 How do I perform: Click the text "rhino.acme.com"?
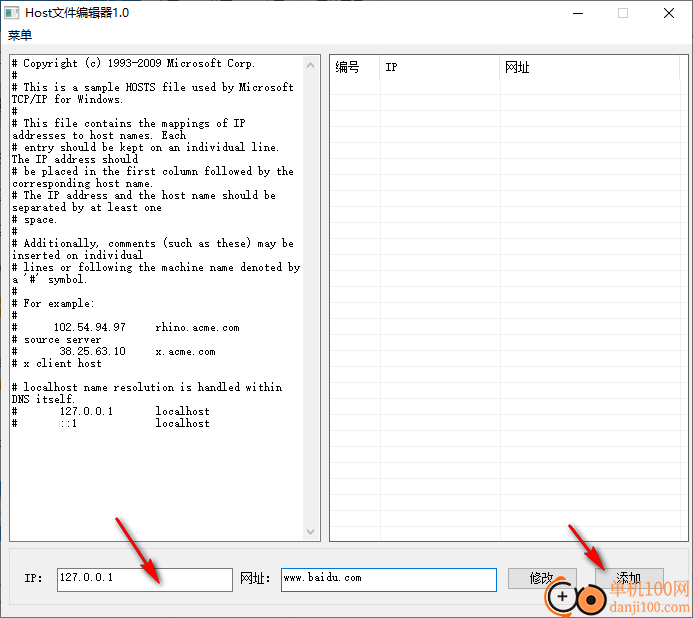(198, 328)
